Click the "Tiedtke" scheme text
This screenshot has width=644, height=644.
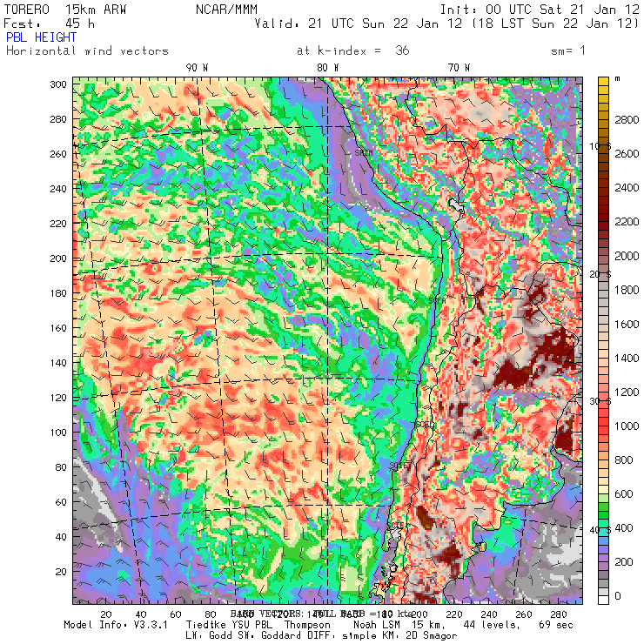point(205,625)
